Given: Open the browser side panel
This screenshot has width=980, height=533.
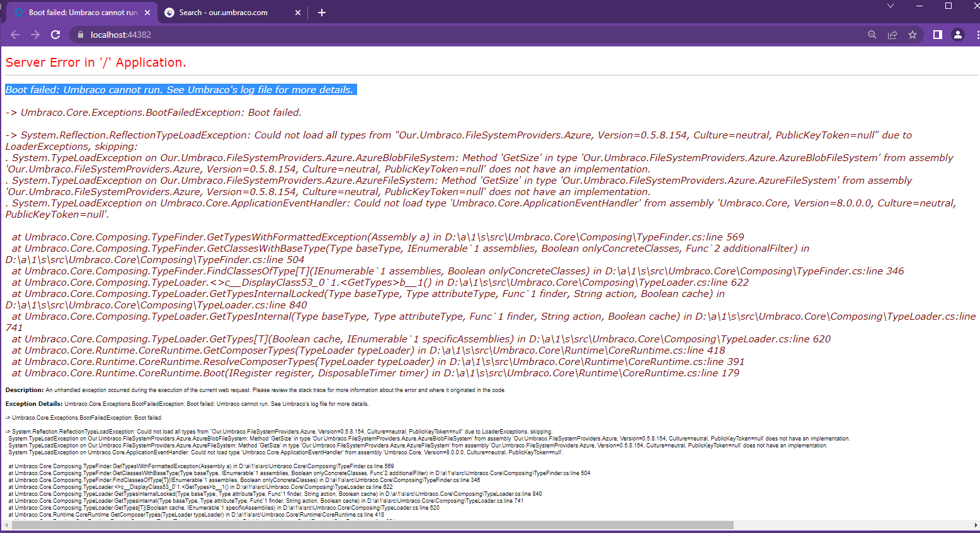Looking at the screenshot, I should (938, 35).
